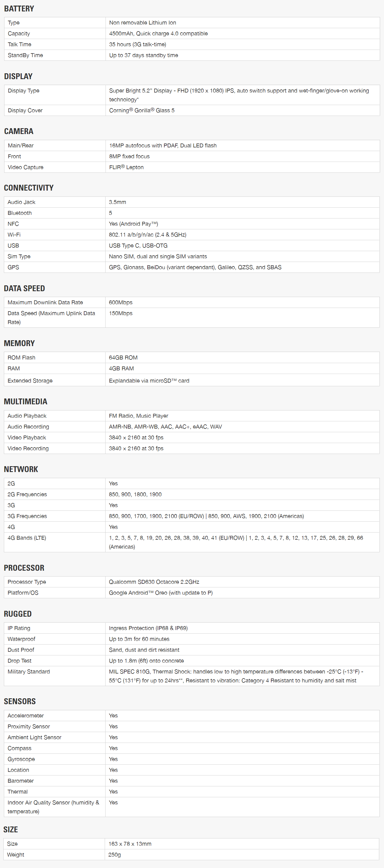The width and height of the screenshot is (384, 868).
Task: Click the 4G Bands (LTE) label
Action: point(27,538)
